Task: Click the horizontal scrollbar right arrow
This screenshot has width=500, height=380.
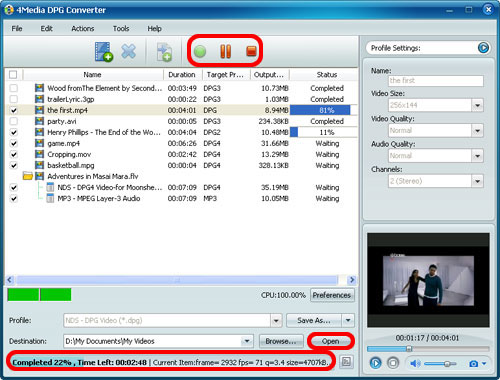Action: [x=352, y=280]
